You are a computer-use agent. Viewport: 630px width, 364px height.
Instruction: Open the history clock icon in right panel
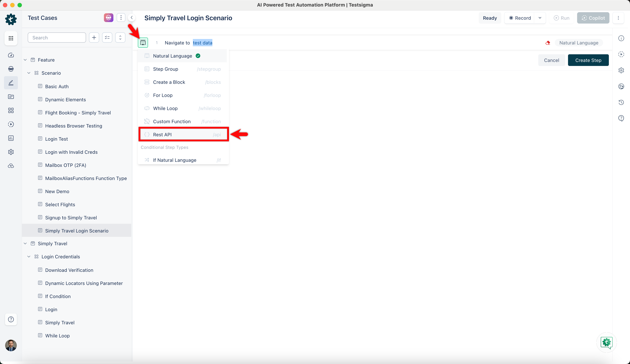(x=621, y=102)
